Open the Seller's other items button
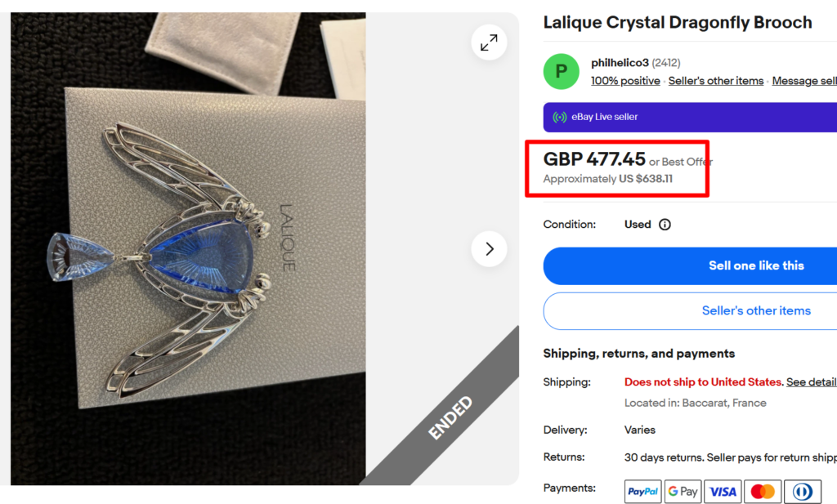 click(x=756, y=310)
